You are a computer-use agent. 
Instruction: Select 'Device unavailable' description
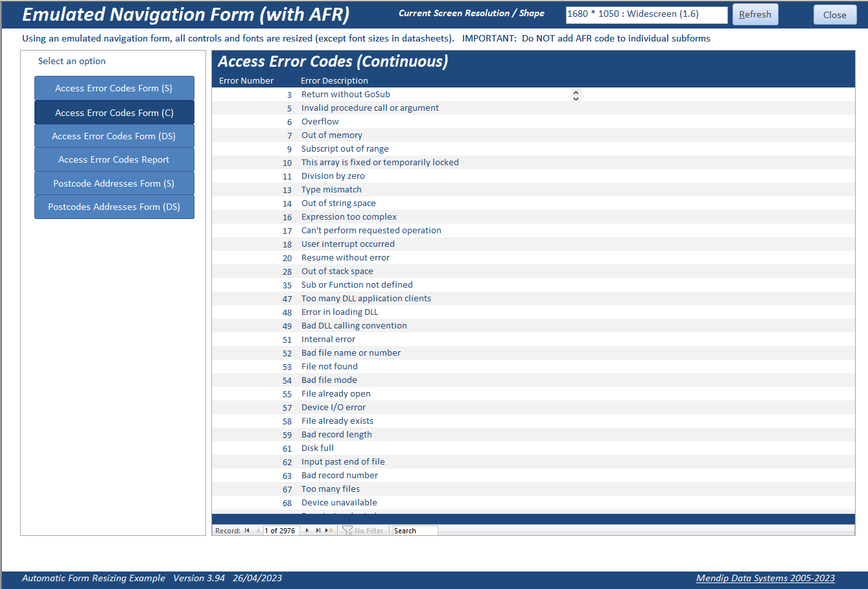click(x=339, y=503)
